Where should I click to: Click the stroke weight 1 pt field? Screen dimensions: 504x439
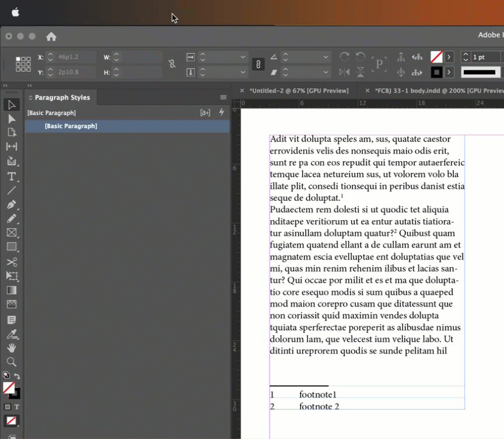click(487, 57)
